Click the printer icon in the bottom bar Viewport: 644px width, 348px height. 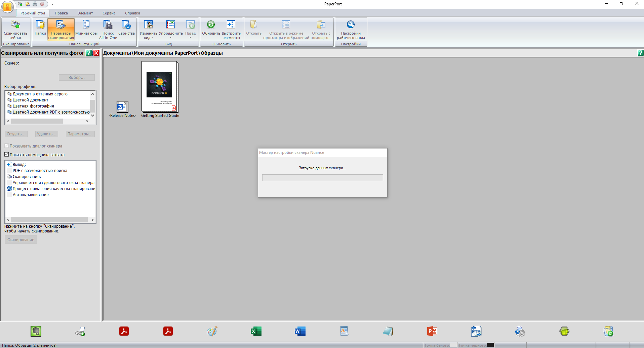coord(520,332)
